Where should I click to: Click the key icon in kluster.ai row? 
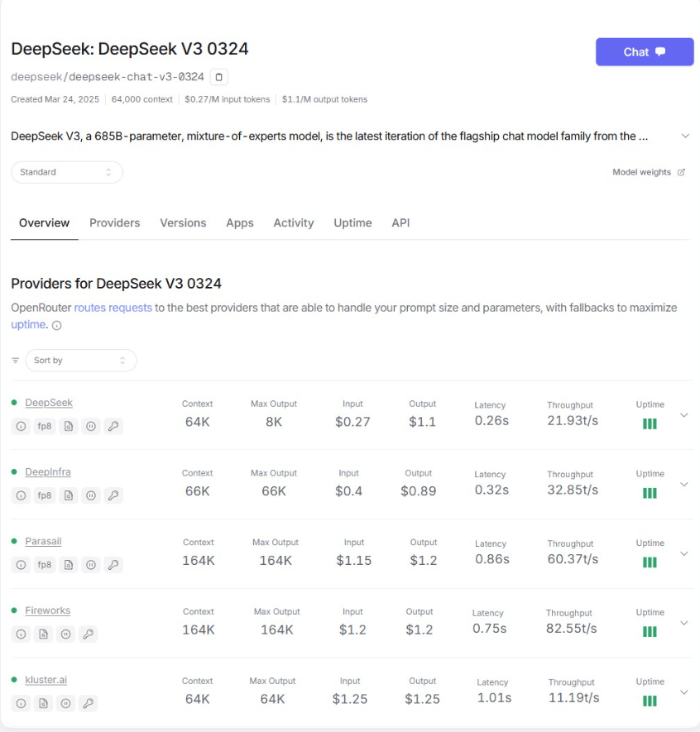click(89, 703)
